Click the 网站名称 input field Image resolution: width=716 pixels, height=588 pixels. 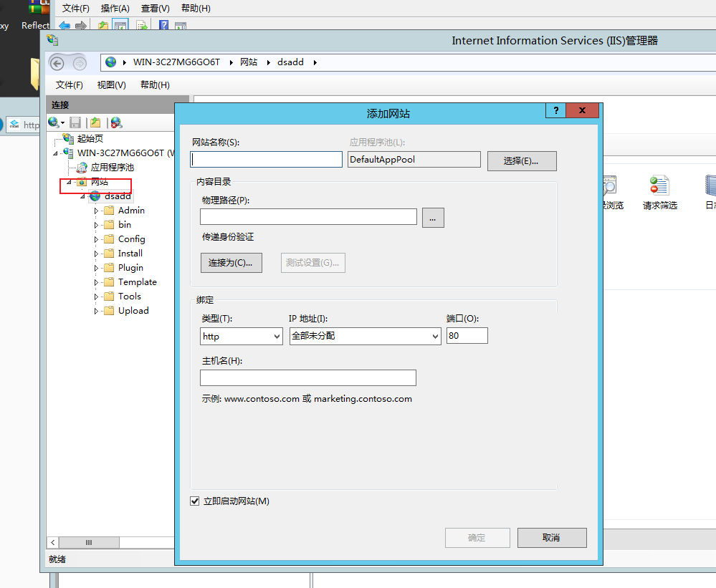[x=266, y=159]
